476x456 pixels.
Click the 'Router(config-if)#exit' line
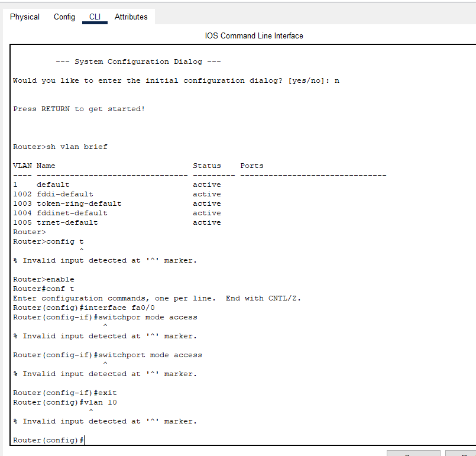click(x=65, y=393)
